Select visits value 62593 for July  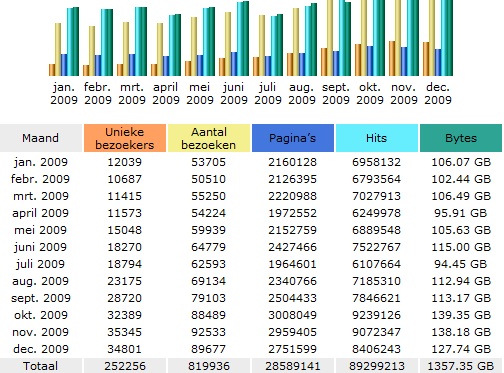click(209, 264)
